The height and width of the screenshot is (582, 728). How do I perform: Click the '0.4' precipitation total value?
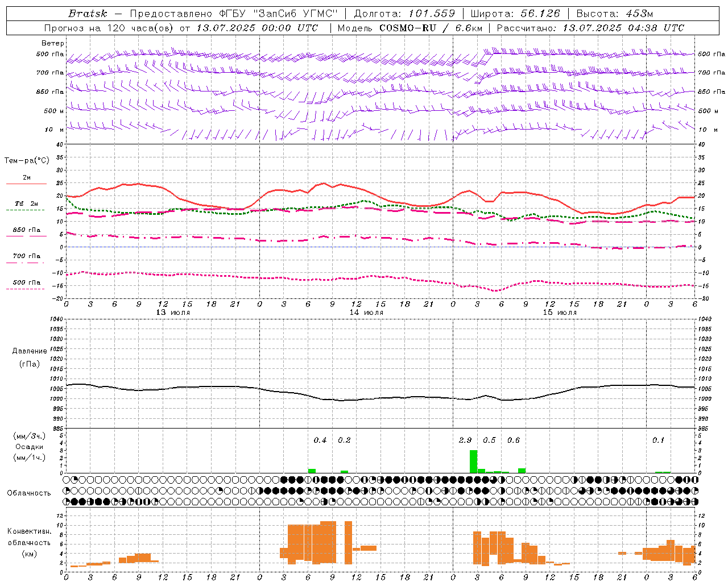point(320,440)
